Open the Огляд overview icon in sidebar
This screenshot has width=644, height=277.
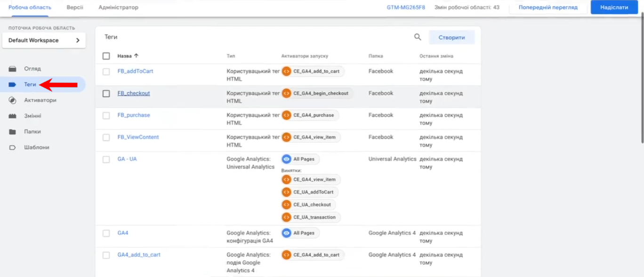[x=13, y=69]
